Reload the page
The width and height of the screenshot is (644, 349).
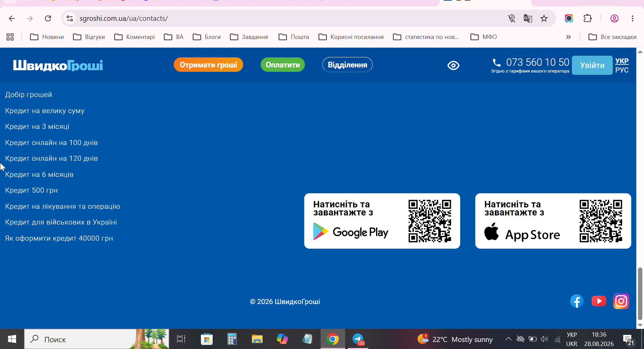coord(48,18)
